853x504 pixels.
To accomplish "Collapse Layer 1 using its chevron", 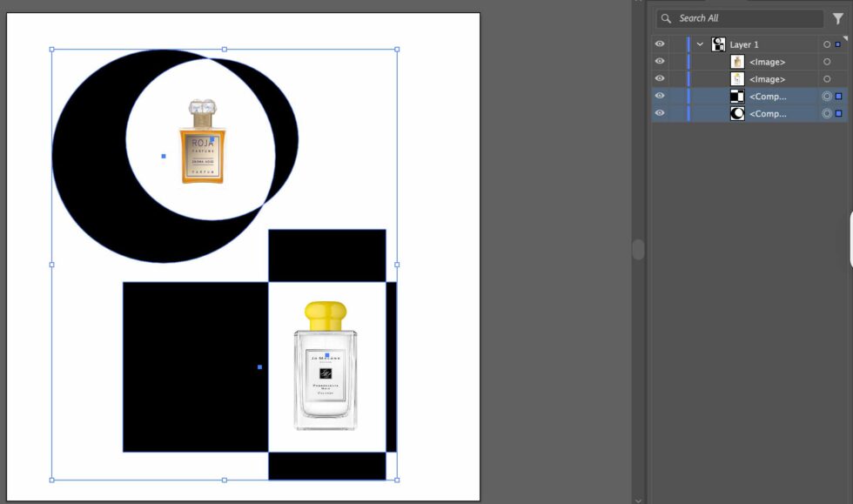I will pyautogui.click(x=699, y=44).
